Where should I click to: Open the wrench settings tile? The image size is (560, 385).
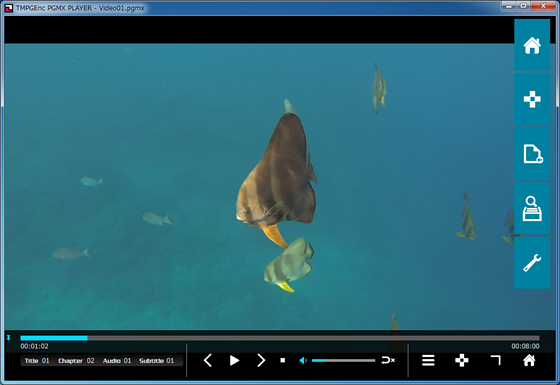click(532, 262)
